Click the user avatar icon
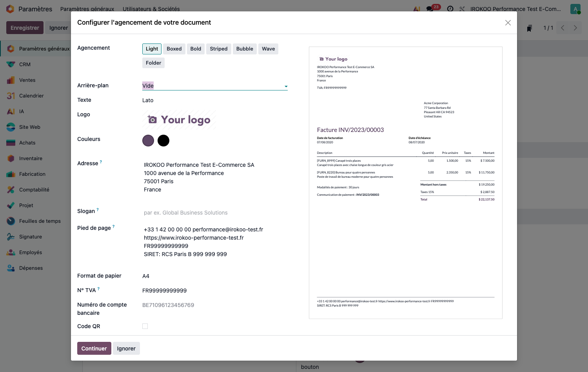This screenshot has height=372, width=588. click(x=575, y=9)
